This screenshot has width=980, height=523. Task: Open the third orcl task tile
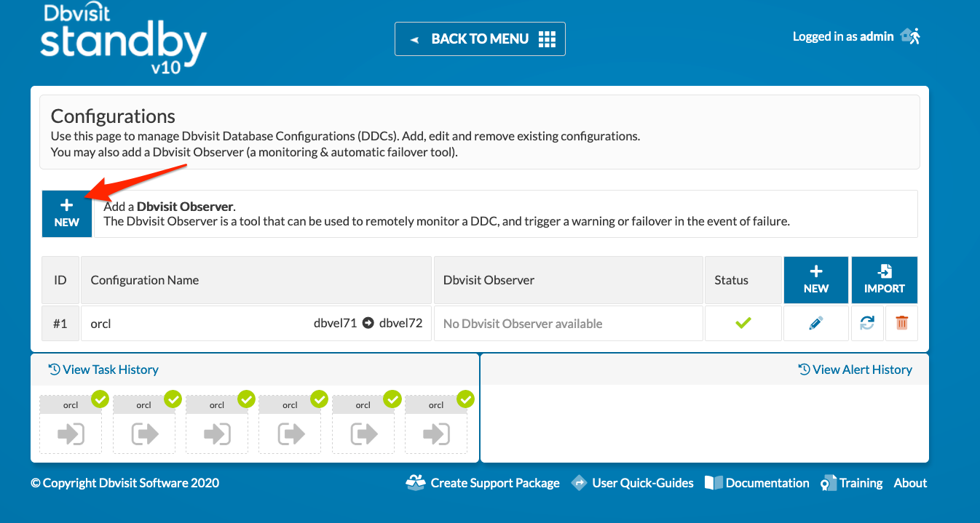[x=217, y=424]
